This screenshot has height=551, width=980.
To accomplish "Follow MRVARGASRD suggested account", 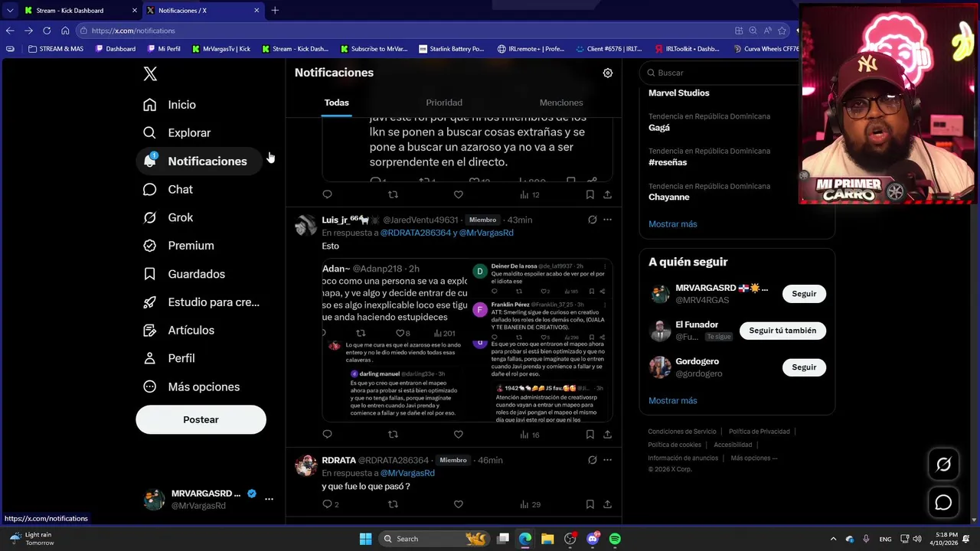I will [x=804, y=294].
